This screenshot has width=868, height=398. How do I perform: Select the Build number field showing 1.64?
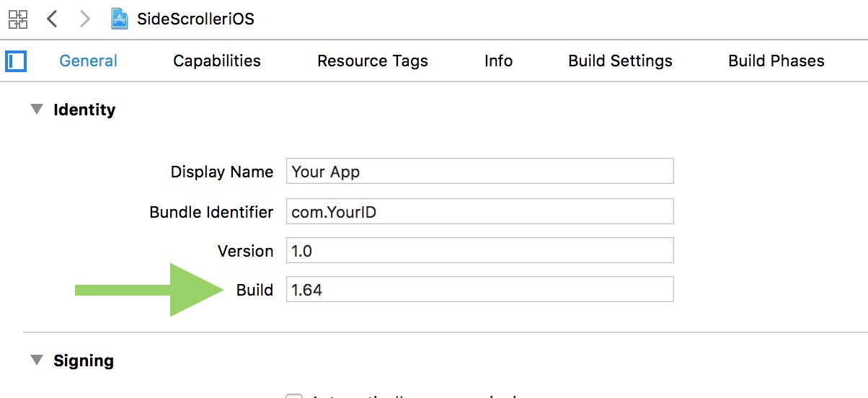point(479,290)
